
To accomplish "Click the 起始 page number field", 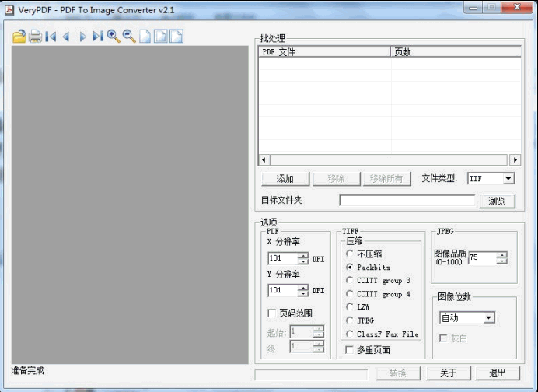I will click(x=302, y=331).
